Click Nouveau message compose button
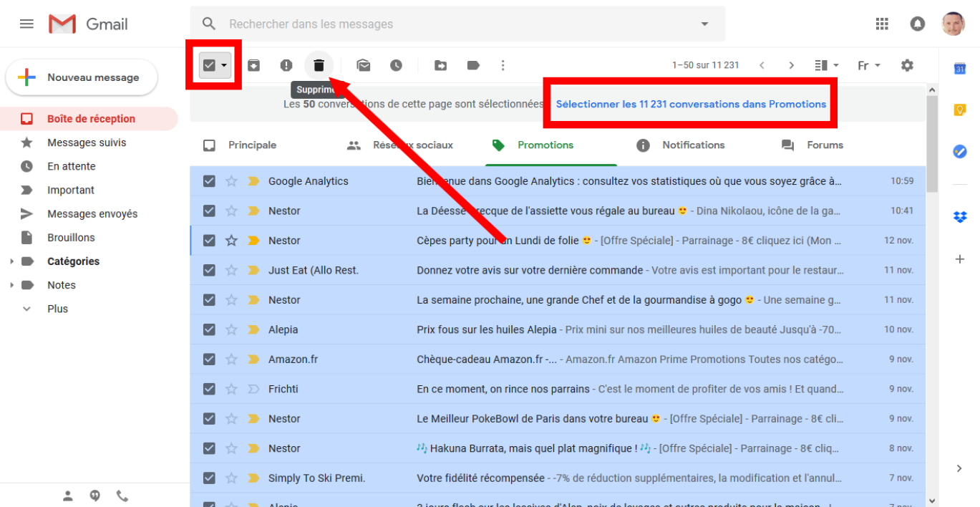 [x=82, y=77]
